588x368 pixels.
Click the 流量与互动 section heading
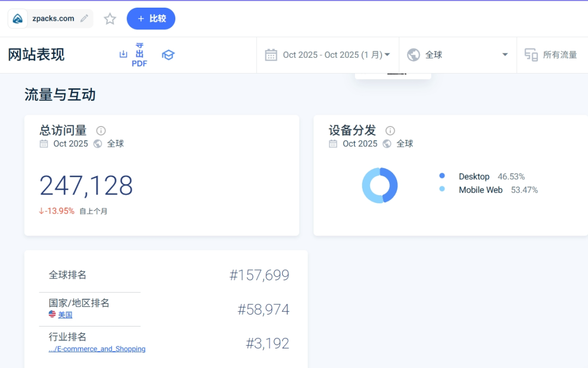pos(60,95)
